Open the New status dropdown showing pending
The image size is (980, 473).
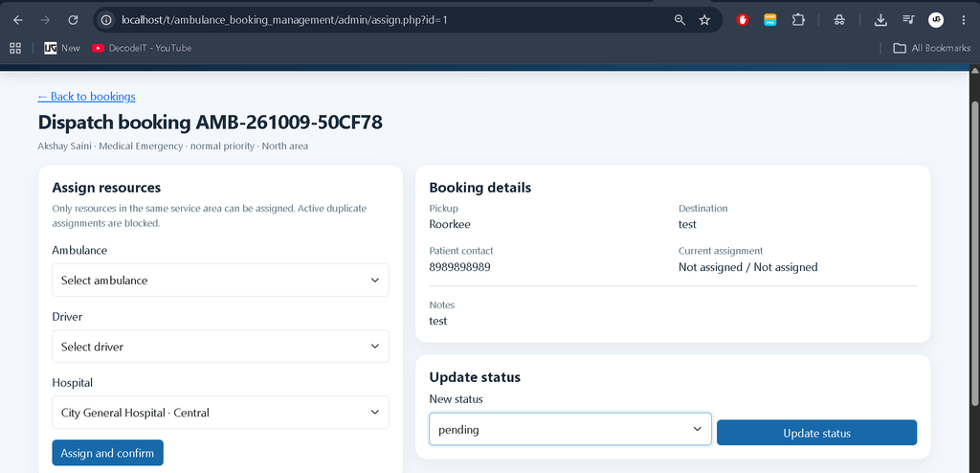click(x=570, y=429)
